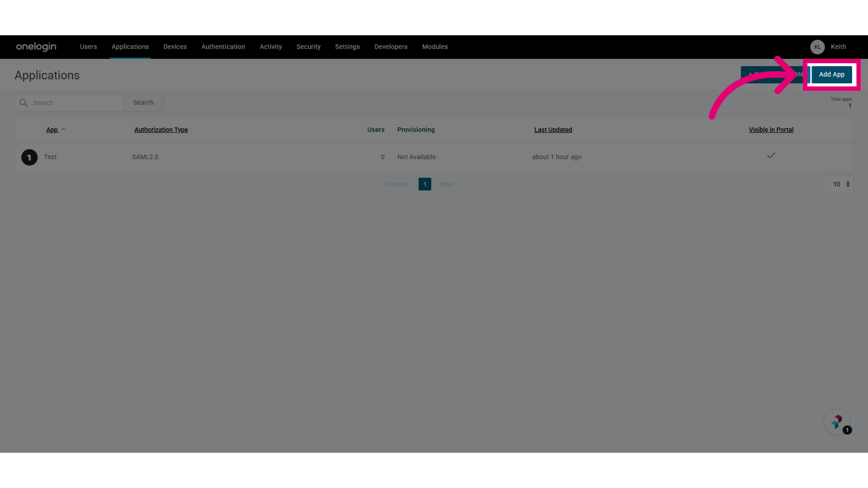Screen dimensions: 868x488
Task: Select page 1 in pagination
Action: coord(425,184)
